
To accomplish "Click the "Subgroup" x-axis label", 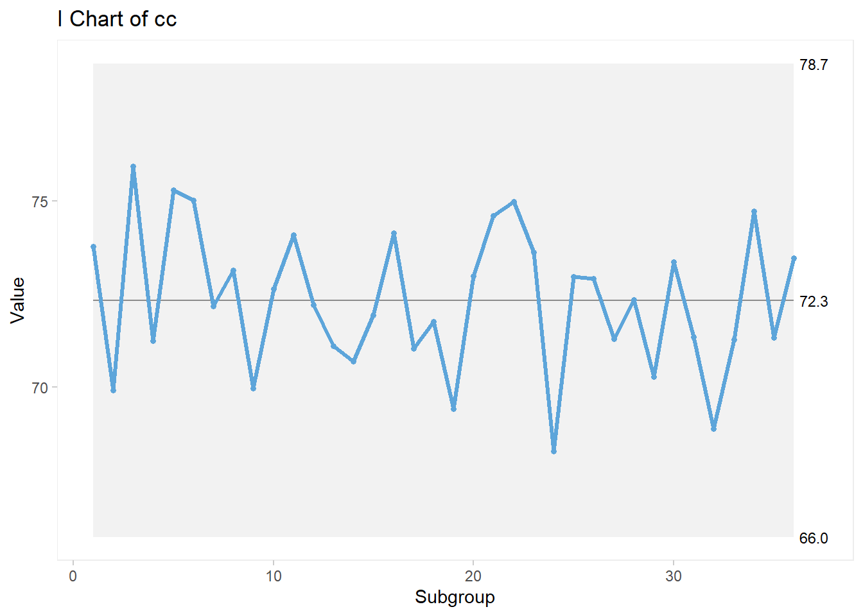I will (455, 597).
